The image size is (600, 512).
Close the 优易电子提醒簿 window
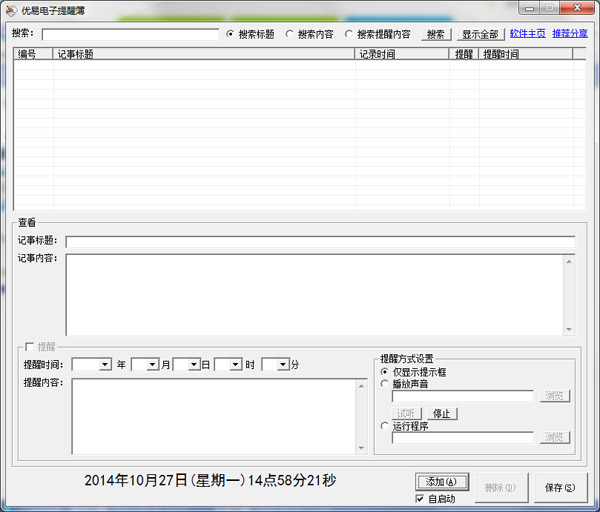pos(577,8)
